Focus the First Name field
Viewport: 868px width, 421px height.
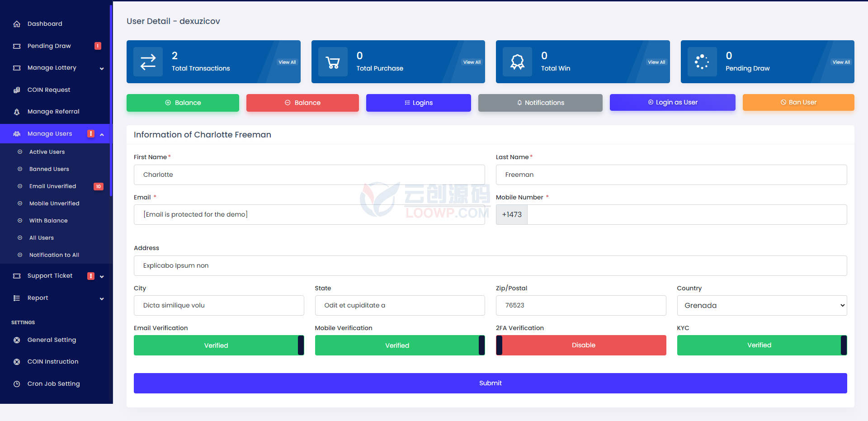pos(309,175)
